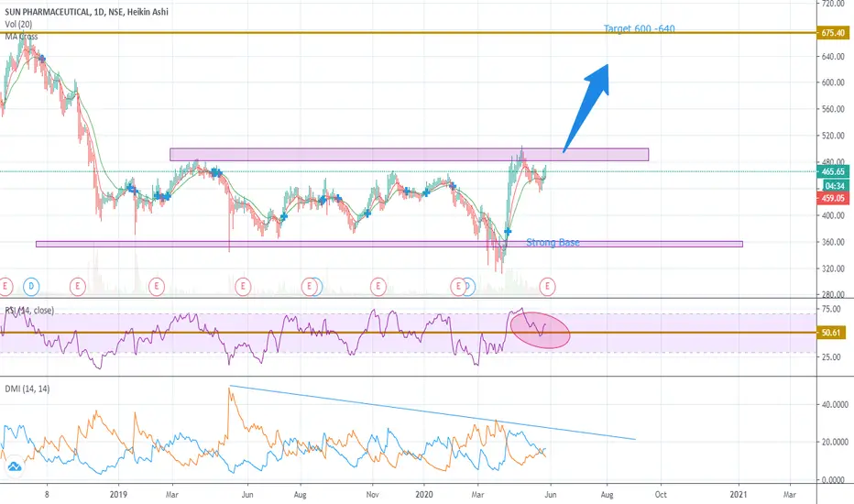This screenshot has height=504, width=854.
Task: Click the 2020 time axis label
Action: (424, 495)
